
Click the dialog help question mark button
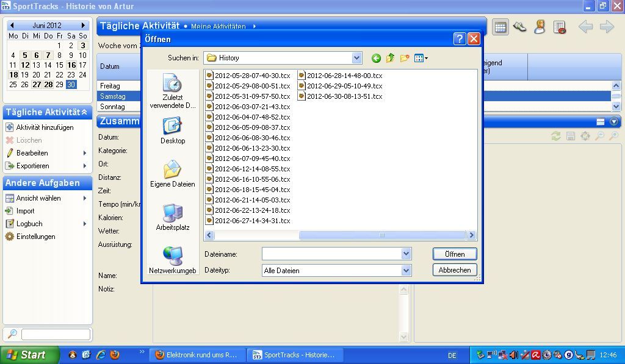point(460,38)
